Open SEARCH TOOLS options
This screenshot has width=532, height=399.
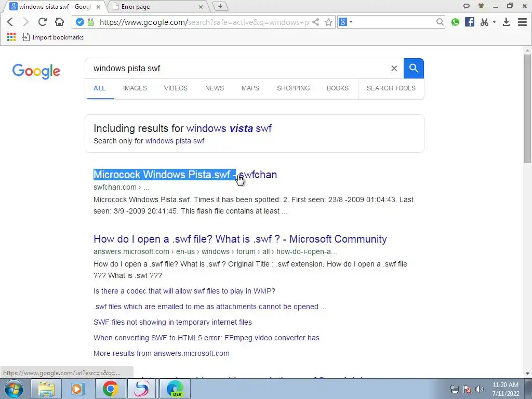coord(391,88)
